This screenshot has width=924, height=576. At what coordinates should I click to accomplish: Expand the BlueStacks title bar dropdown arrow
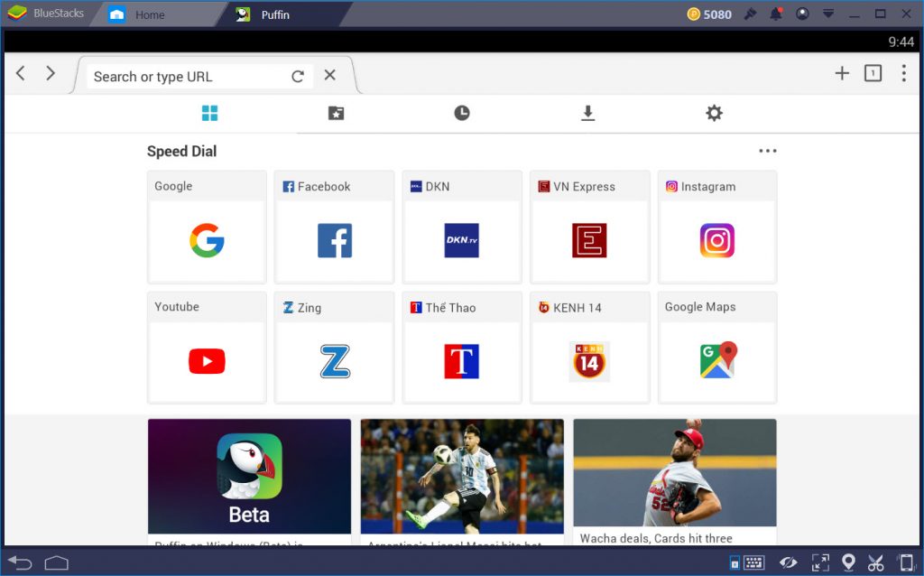tap(828, 14)
